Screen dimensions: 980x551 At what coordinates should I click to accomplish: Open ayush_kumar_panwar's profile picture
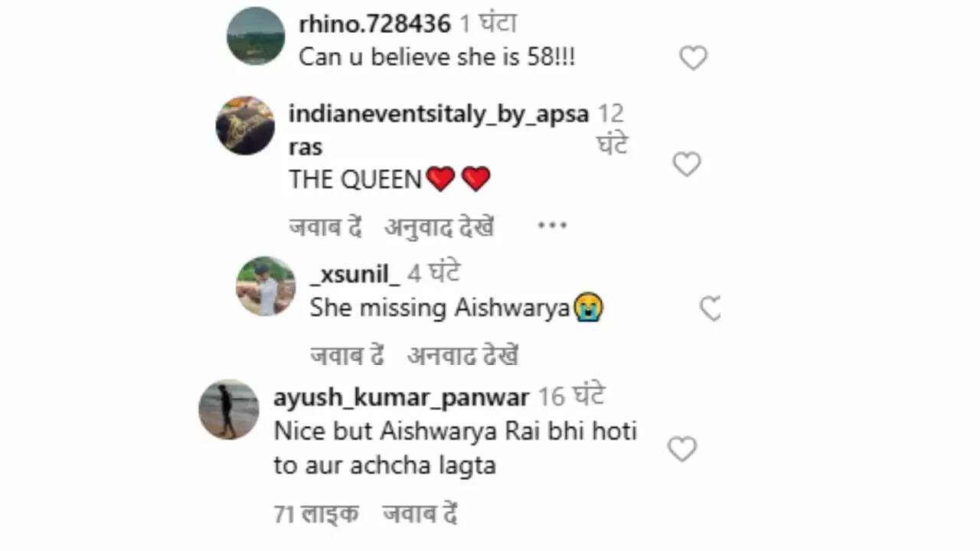[x=228, y=409]
